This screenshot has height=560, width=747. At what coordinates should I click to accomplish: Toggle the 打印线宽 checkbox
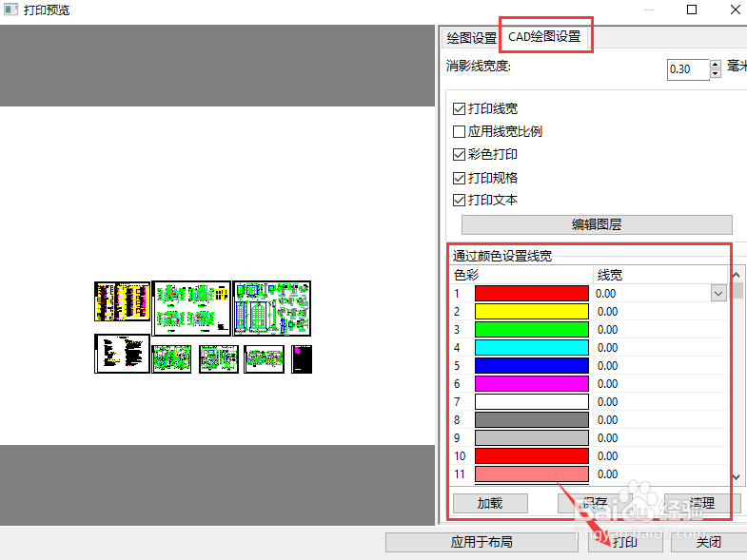459,109
